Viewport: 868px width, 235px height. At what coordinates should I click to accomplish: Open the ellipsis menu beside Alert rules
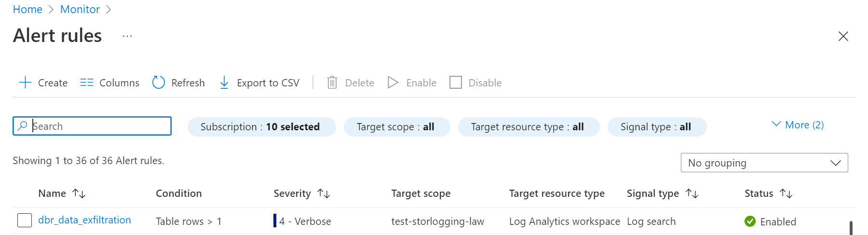point(127,36)
